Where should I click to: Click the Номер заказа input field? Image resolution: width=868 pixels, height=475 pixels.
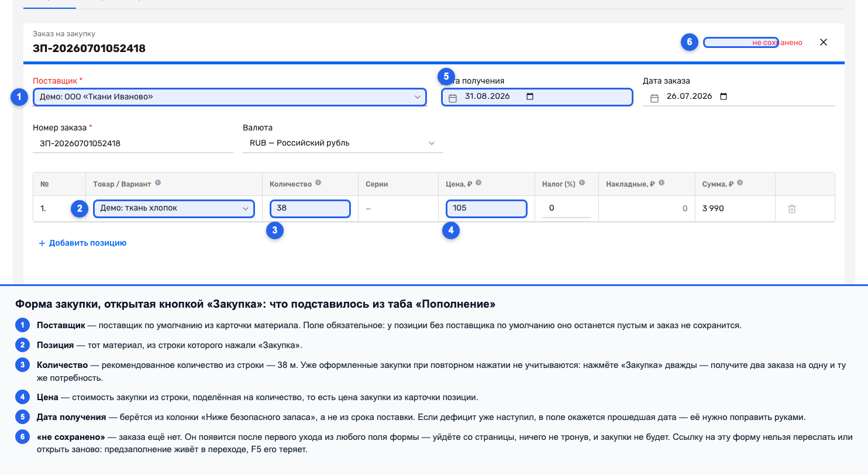(133, 143)
